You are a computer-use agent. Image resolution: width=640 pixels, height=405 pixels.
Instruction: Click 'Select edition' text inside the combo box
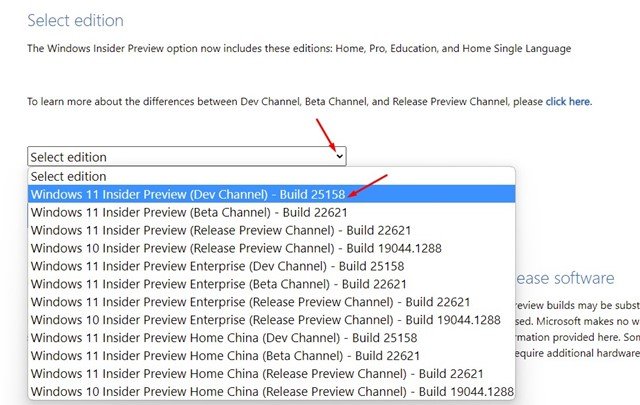[x=68, y=157]
